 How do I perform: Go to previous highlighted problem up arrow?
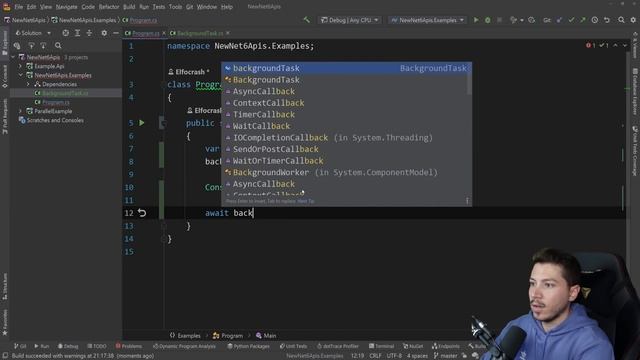tap(615, 45)
